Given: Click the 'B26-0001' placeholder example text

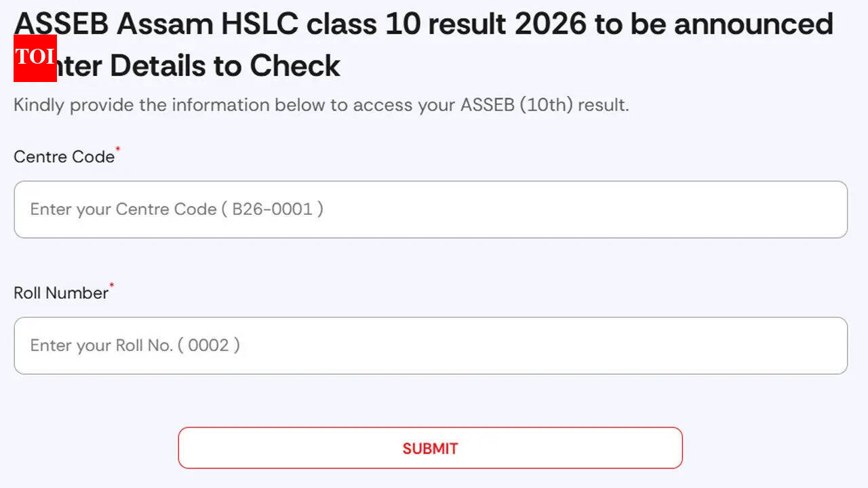Looking at the screenshot, I should pos(272,209).
